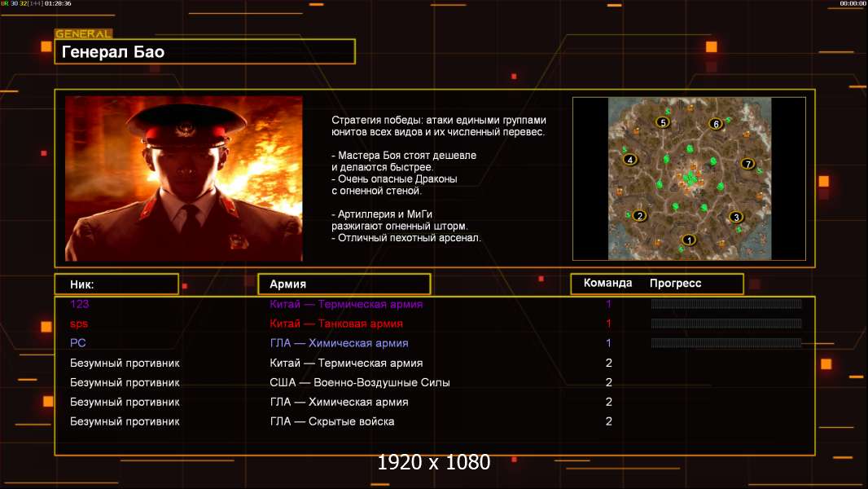Click ГЛА — Скрытые войска entry
868x489 pixels.
tap(332, 421)
